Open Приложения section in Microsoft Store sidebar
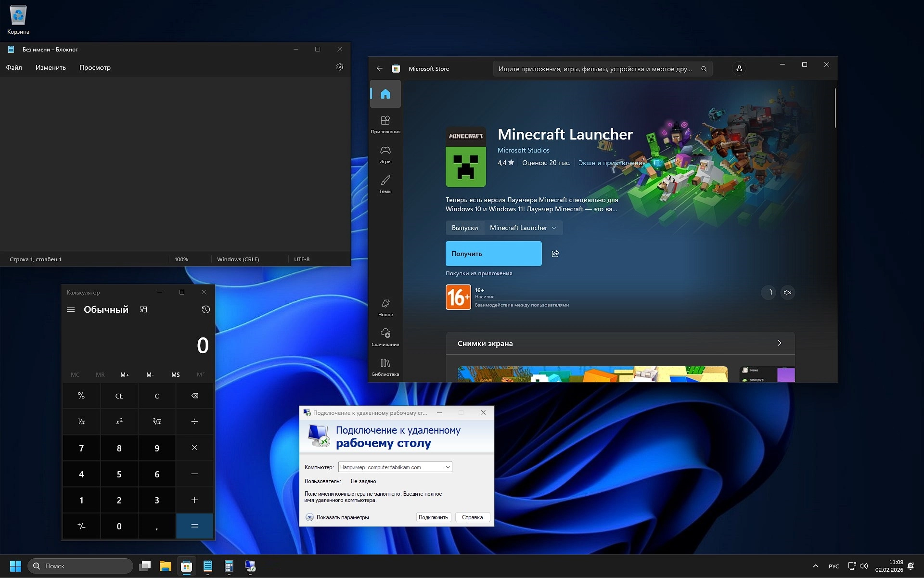Screen dimensions: 924x578 click(385, 124)
